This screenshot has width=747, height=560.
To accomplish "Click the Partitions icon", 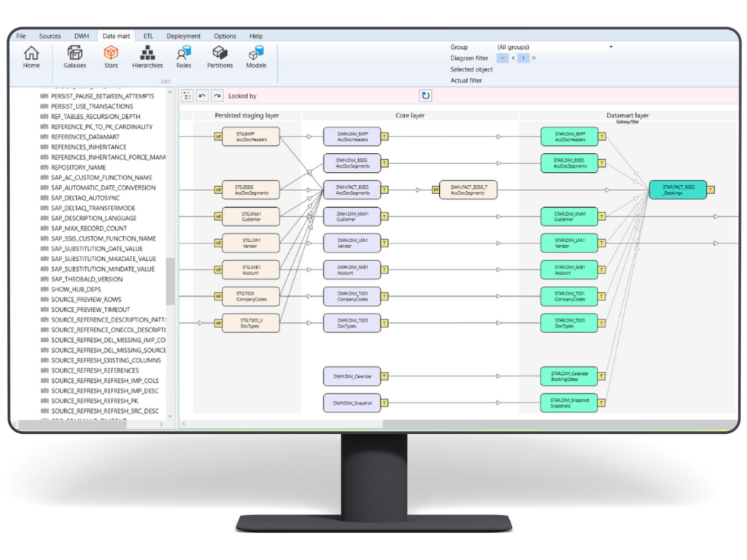I will click(x=220, y=55).
